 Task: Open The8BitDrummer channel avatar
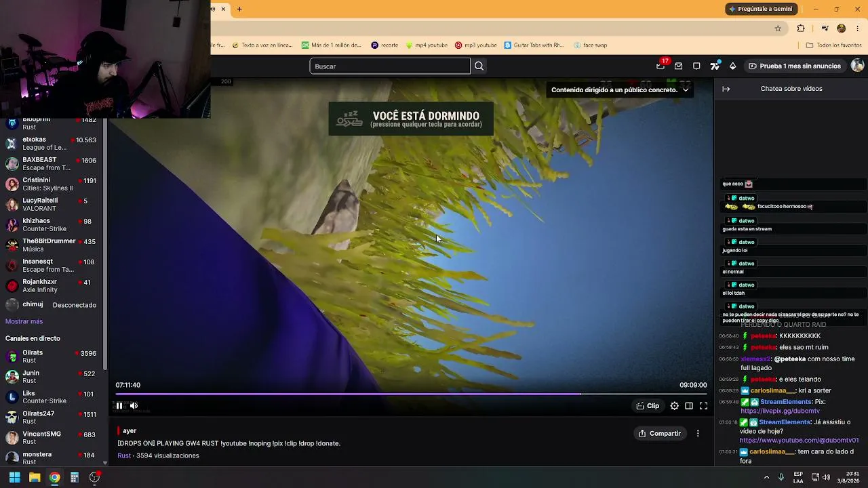[12, 245]
